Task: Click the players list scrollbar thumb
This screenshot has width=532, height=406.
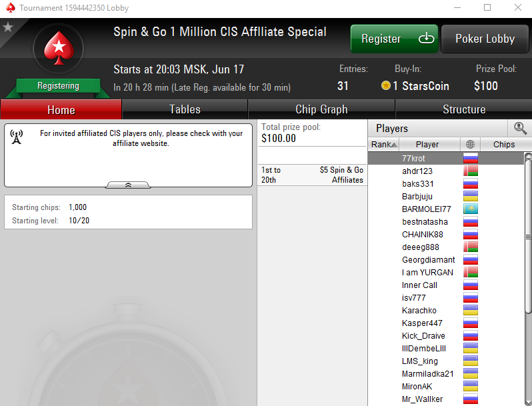Action: [528, 236]
